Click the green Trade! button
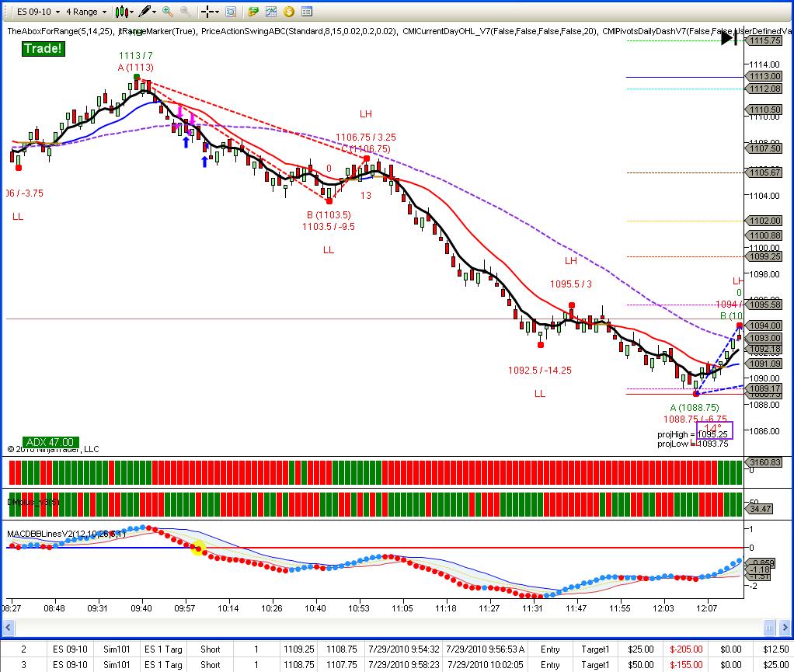The width and height of the screenshot is (794, 672). [x=43, y=49]
